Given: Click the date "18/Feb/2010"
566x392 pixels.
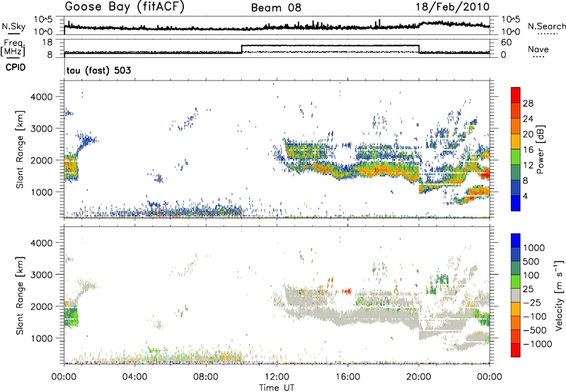Looking at the screenshot, I should click(453, 7).
